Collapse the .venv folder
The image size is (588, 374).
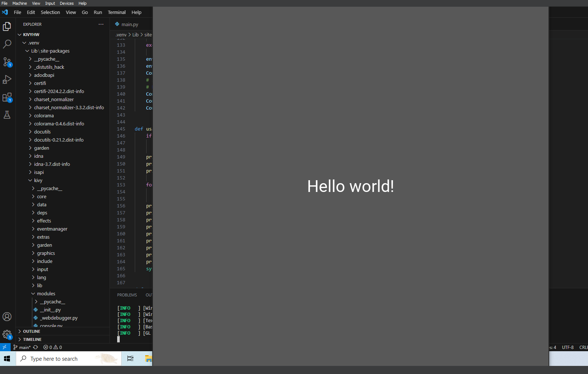(33, 43)
